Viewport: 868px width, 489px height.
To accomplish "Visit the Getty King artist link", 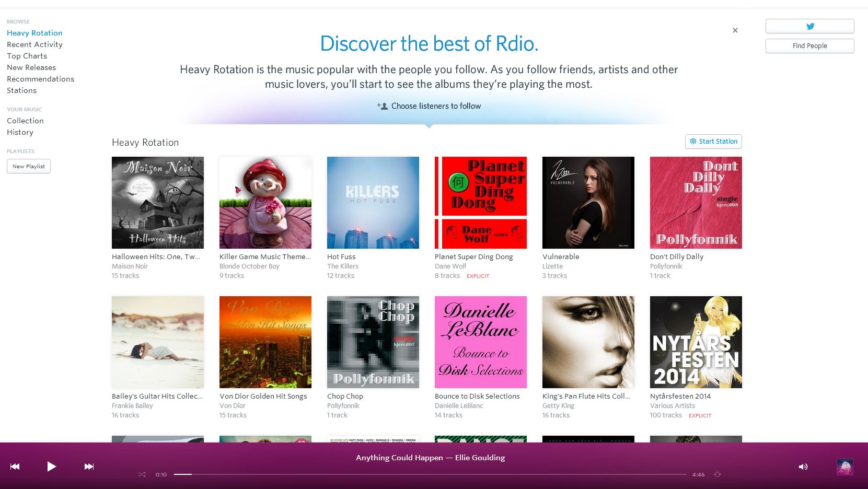I will (x=558, y=406).
